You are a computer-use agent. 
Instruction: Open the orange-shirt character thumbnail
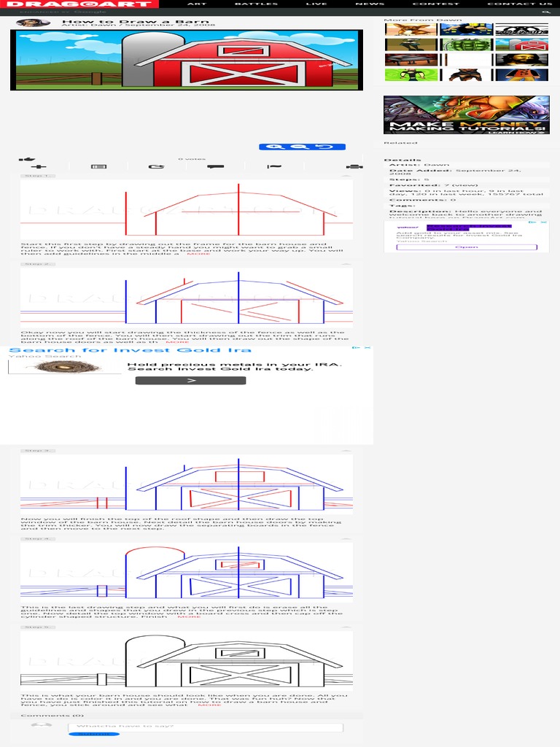click(521, 75)
